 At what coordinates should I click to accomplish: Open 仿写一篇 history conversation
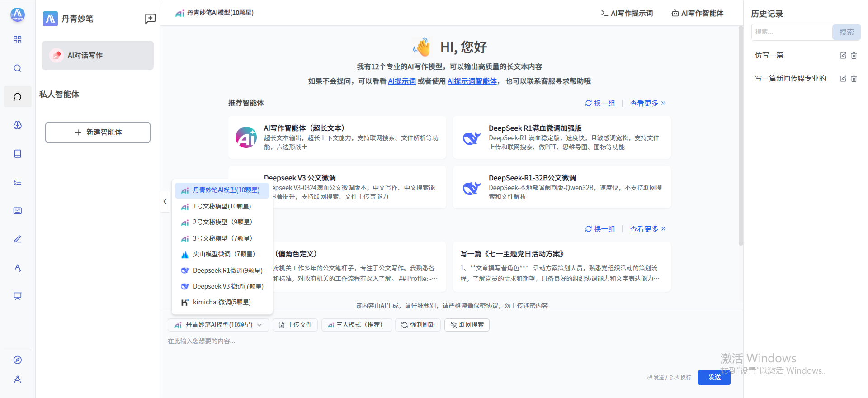coord(769,56)
